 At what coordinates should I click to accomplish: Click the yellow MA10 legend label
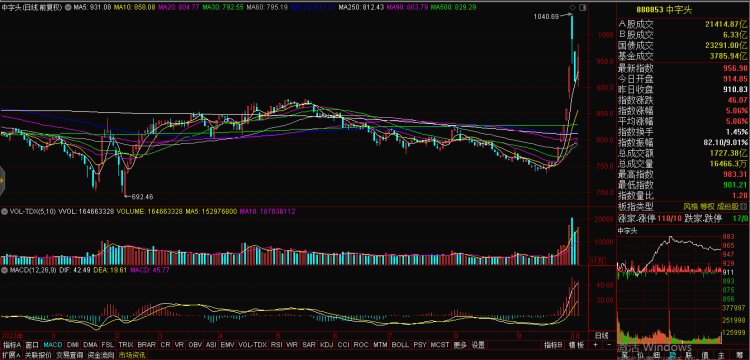coord(138,8)
